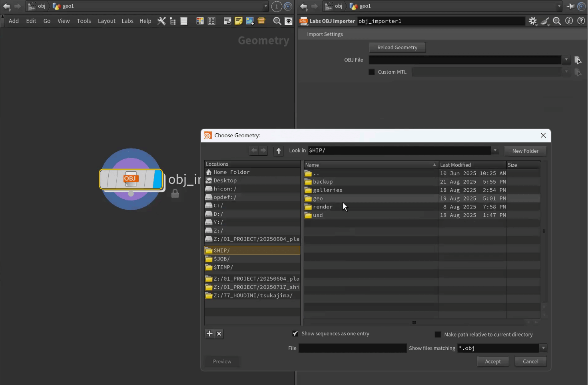The width and height of the screenshot is (588, 385).
Task: Click the sticky note icon in network toolbar
Action: tap(239, 21)
